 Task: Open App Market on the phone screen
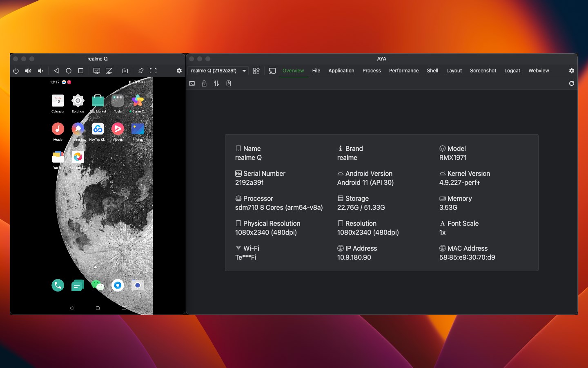coord(98,101)
